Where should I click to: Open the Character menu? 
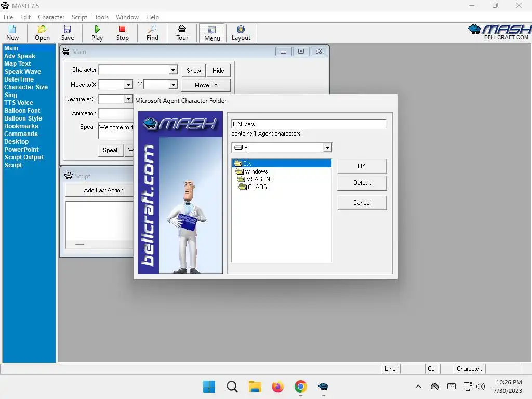pyautogui.click(x=51, y=17)
